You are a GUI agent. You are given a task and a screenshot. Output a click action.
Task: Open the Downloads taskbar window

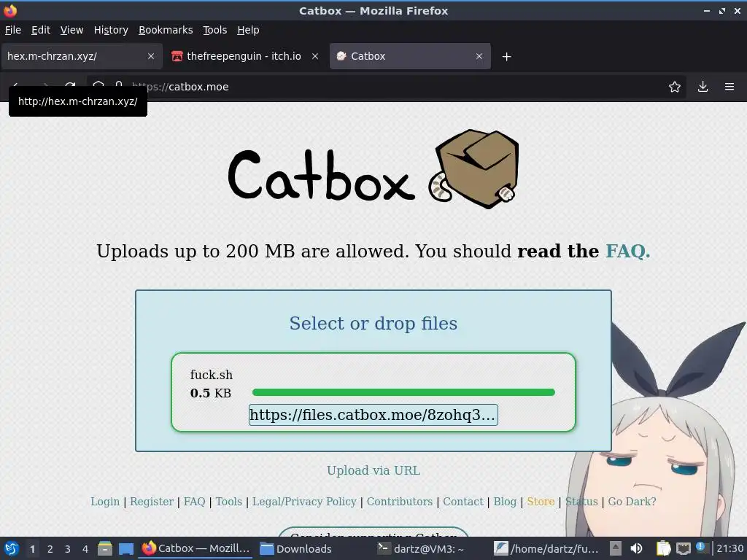(x=295, y=548)
